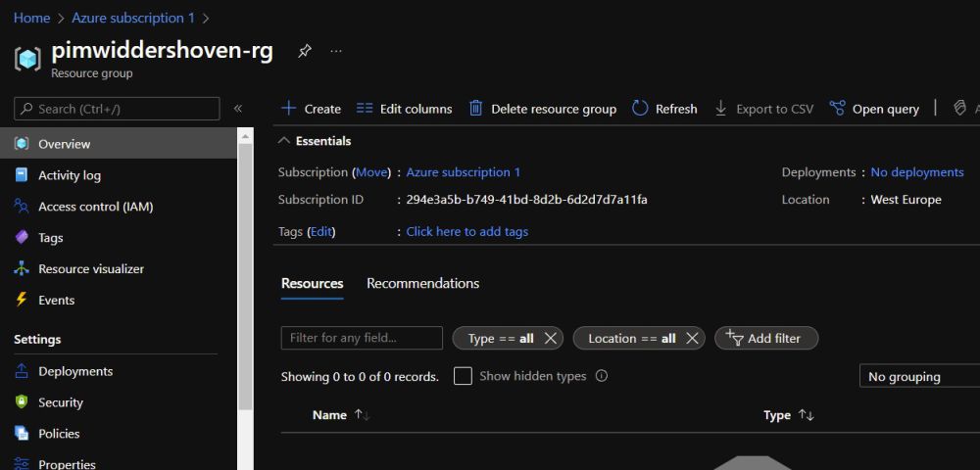Click the Open query graph icon

pos(837,108)
